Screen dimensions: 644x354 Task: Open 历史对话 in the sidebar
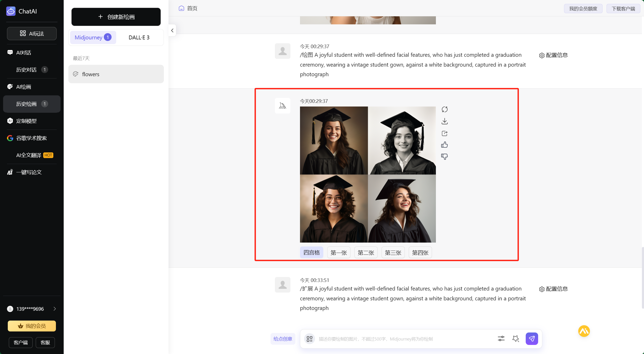tap(26, 70)
